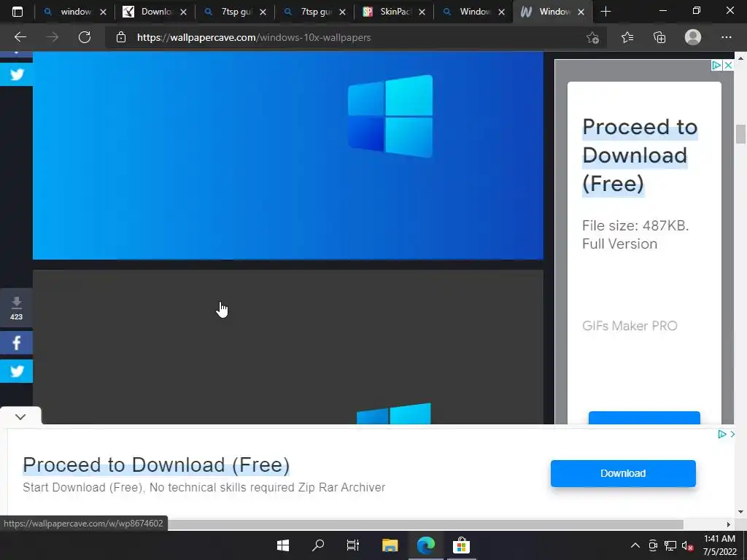View site information lock icon
The image size is (747, 560).
(121, 37)
